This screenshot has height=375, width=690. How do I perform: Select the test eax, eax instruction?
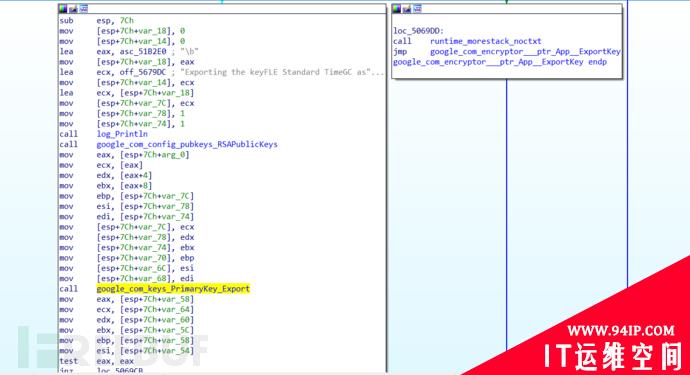click(x=96, y=361)
